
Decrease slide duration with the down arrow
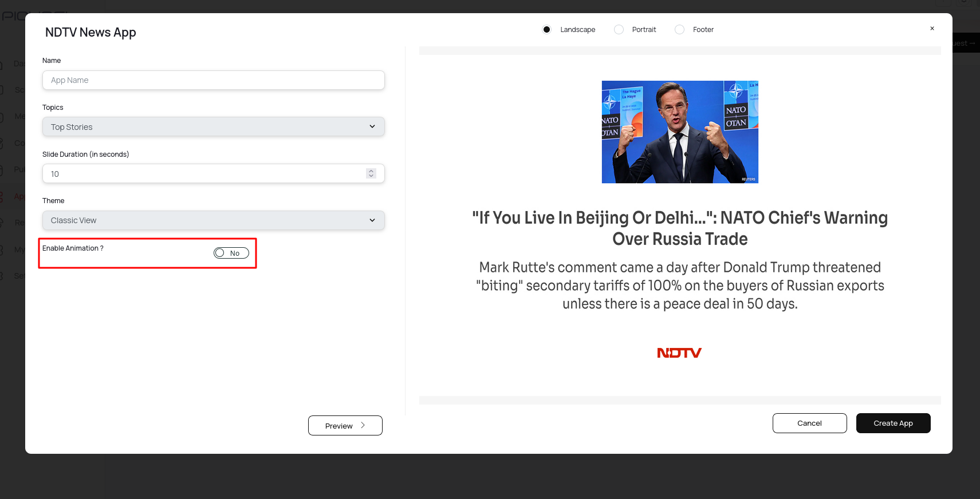coord(371,176)
